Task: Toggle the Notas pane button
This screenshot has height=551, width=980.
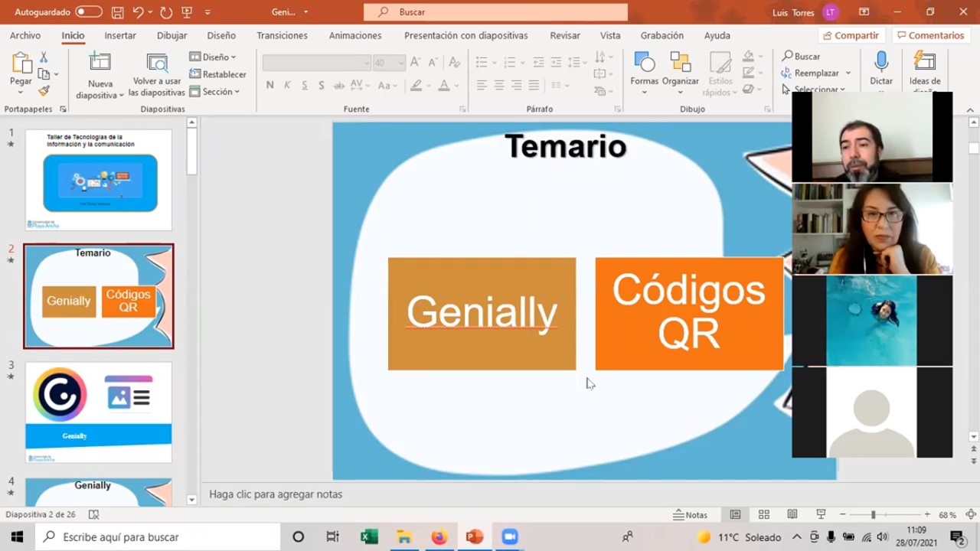Action: [690, 515]
